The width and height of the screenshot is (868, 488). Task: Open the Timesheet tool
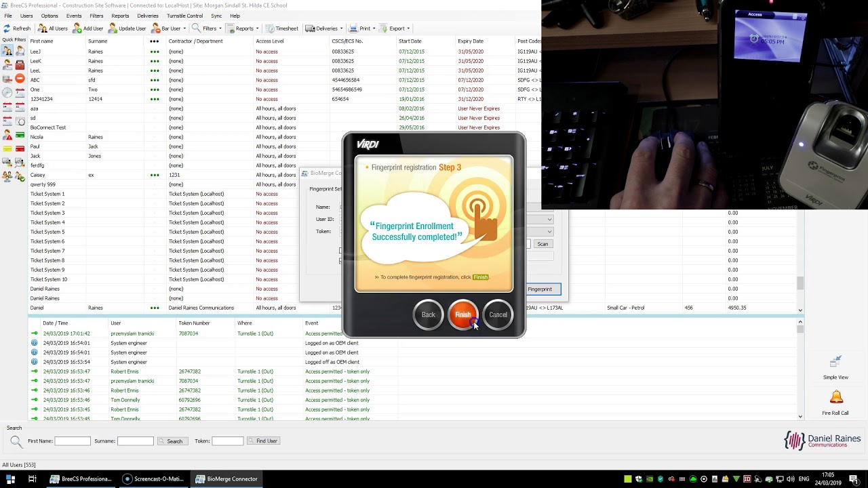tap(281, 28)
